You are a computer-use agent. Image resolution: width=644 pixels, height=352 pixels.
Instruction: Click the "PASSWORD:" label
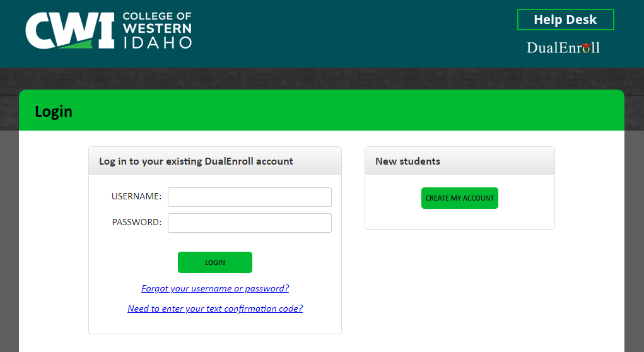137,222
